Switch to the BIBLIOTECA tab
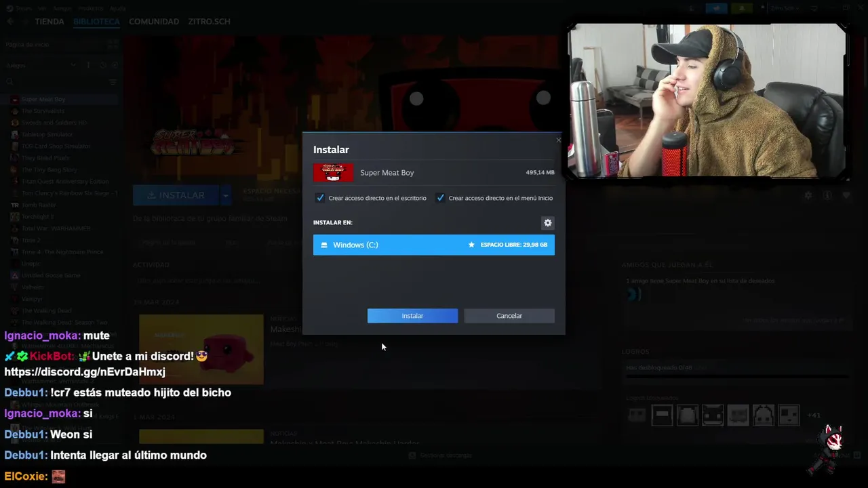Viewport: 868px width, 488px height. [96, 22]
